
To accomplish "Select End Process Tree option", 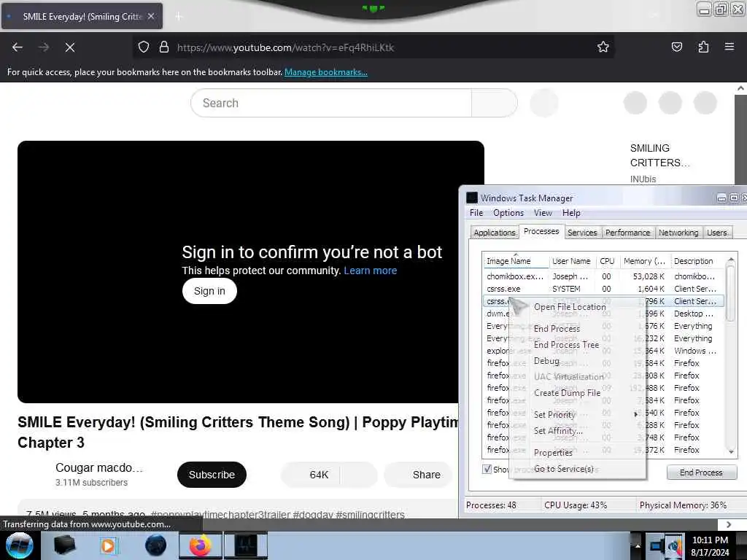I will click(x=566, y=345).
